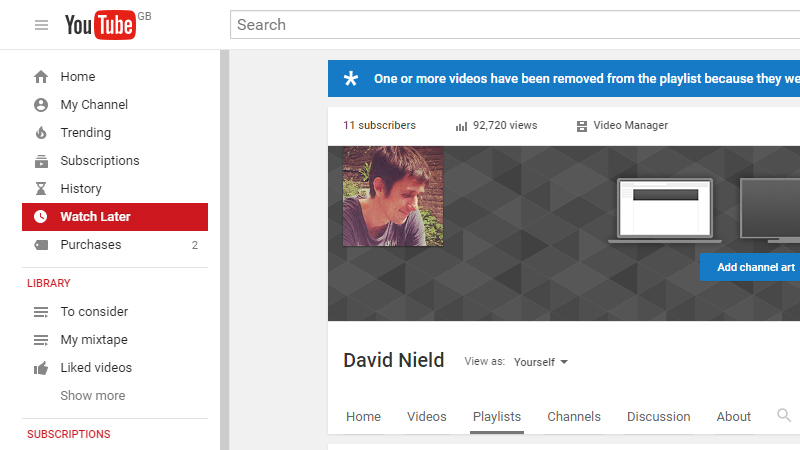The height and width of the screenshot is (450, 800).
Task: Switch to the Videos tab
Action: (x=427, y=417)
